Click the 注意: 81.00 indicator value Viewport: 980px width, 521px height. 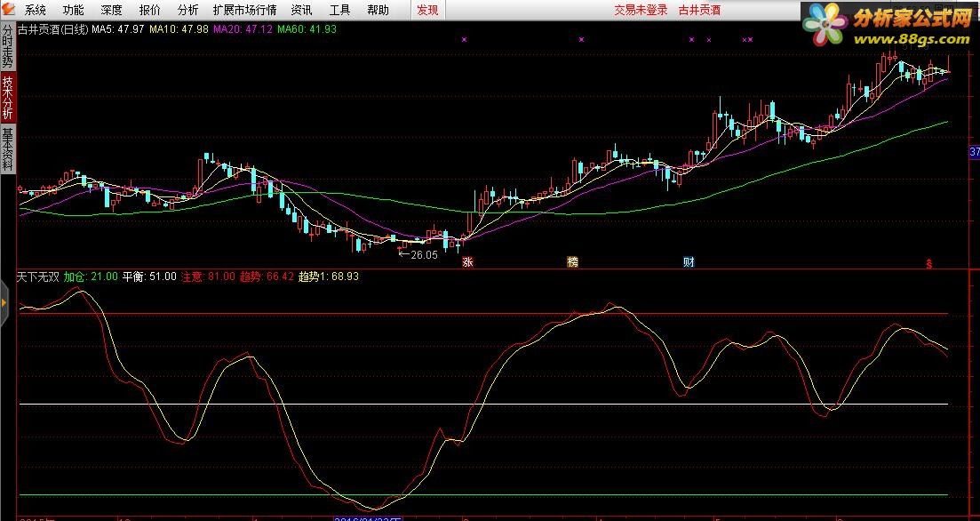(208, 277)
